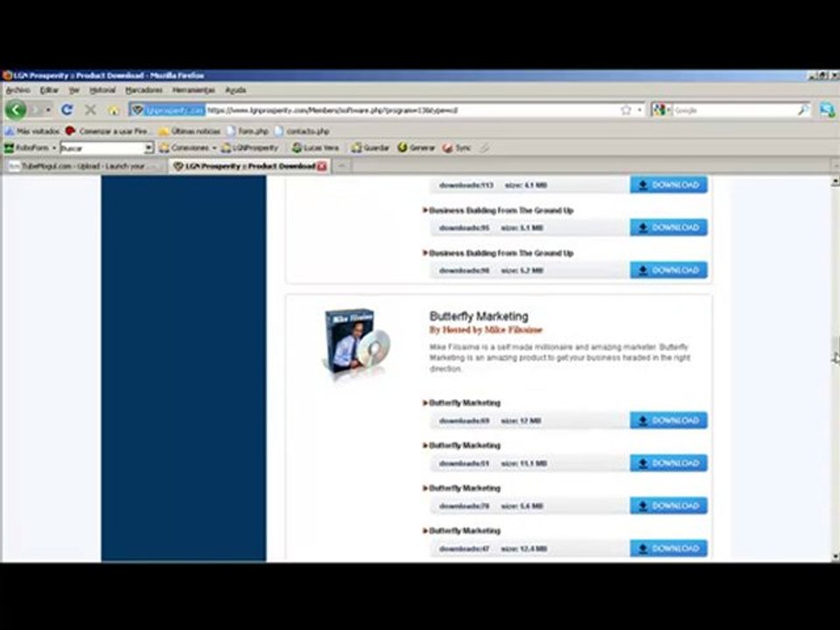
Task: Close the LGN Prosperity tab with red X
Action: pos(321,166)
